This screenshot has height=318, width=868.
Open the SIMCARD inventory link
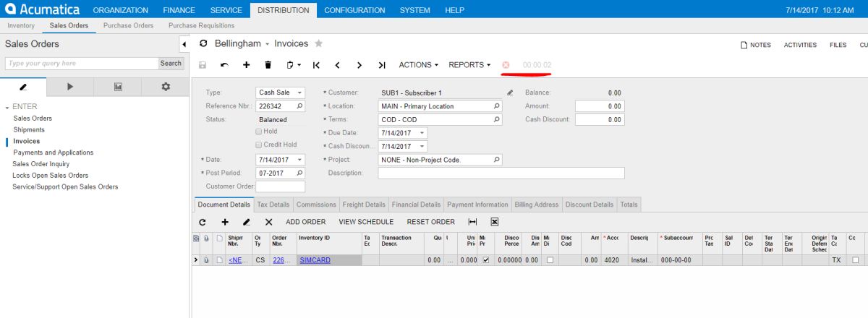pyautogui.click(x=315, y=260)
